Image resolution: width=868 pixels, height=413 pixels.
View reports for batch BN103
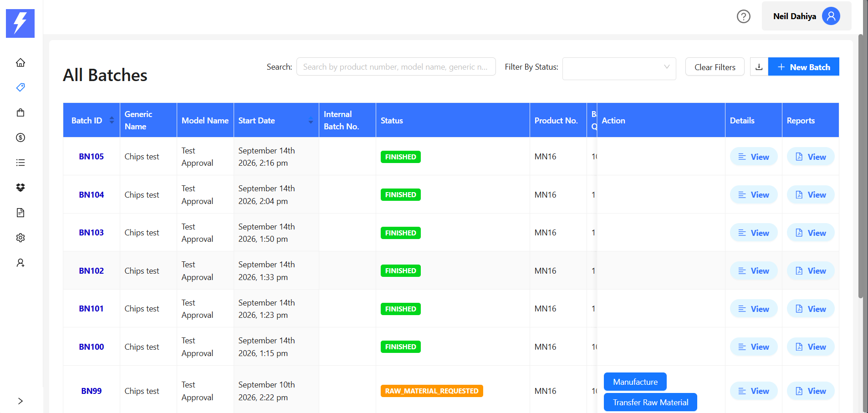[x=811, y=233]
